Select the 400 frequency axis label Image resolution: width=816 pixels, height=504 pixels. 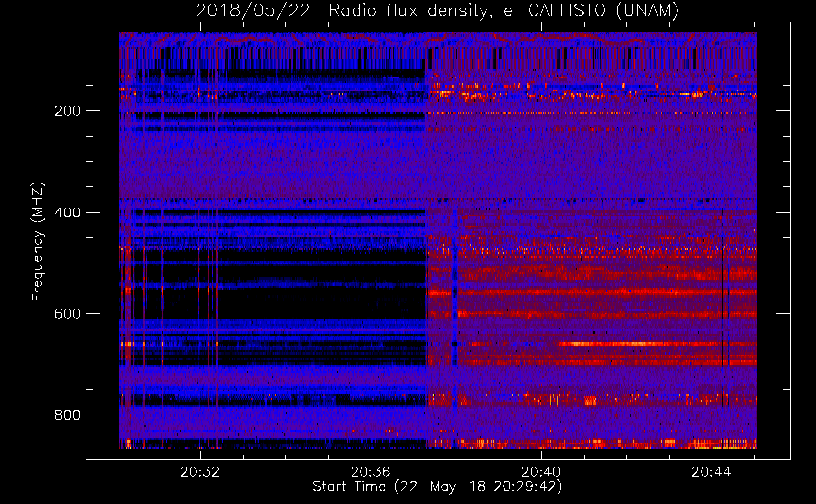[67, 212]
